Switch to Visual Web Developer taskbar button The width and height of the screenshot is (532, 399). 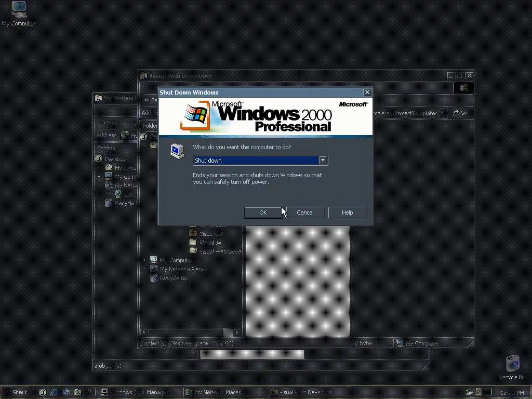(308, 392)
